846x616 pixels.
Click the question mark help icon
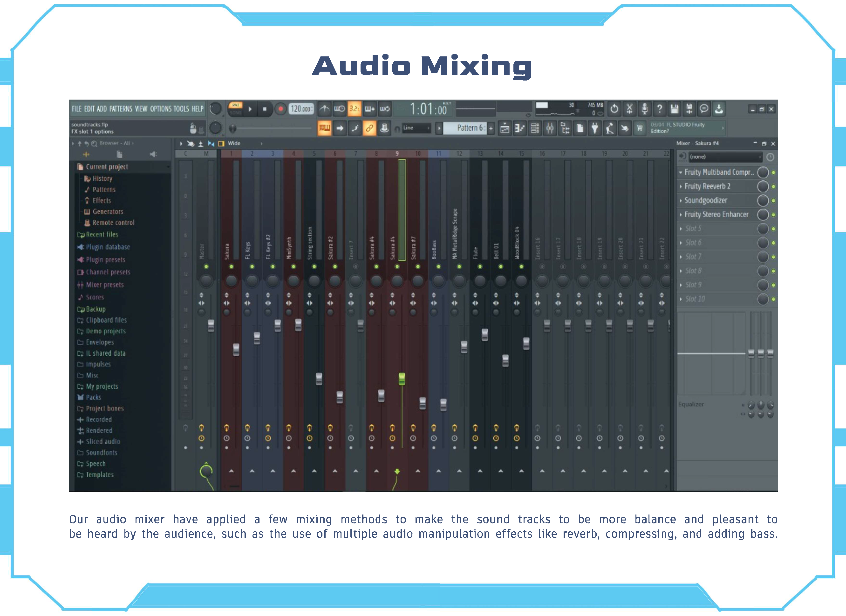coord(660,109)
